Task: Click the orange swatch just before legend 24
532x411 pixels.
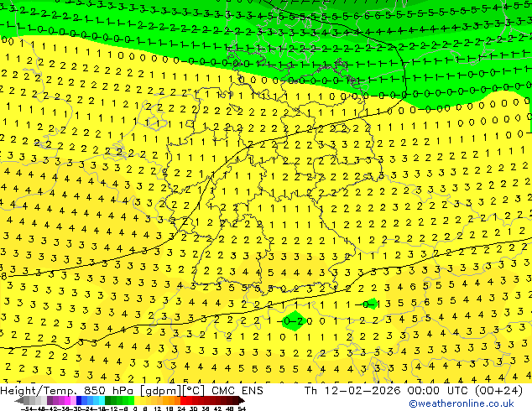Action: [x=177, y=400]
